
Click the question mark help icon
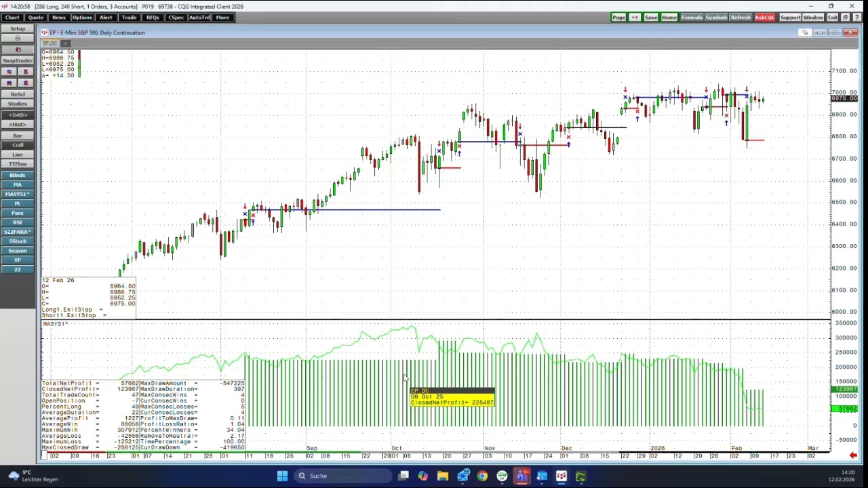point(857,17)
